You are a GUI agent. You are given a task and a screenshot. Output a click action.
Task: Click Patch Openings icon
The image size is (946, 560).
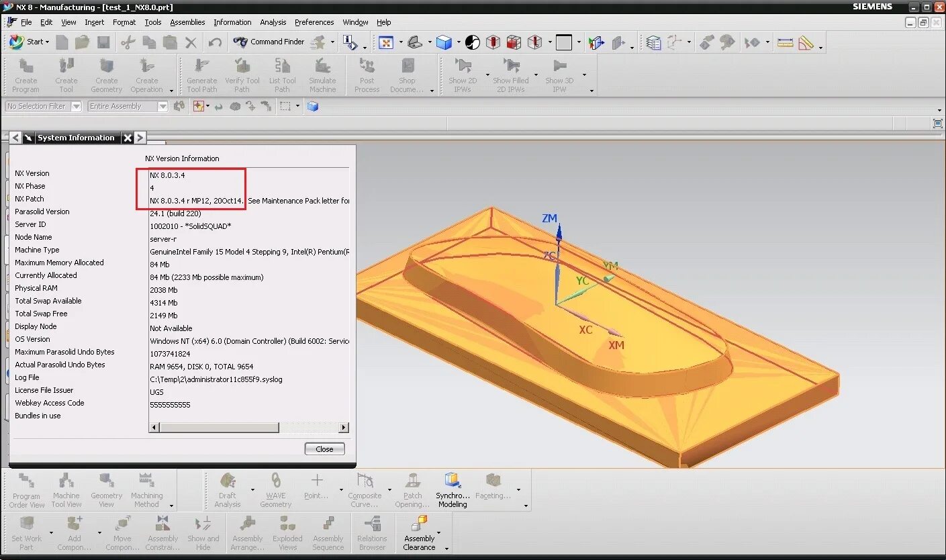[412, 490]
